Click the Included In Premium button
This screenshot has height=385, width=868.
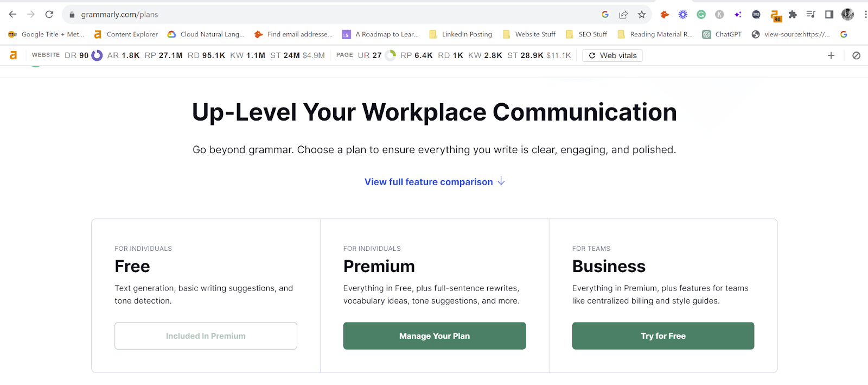206,336
